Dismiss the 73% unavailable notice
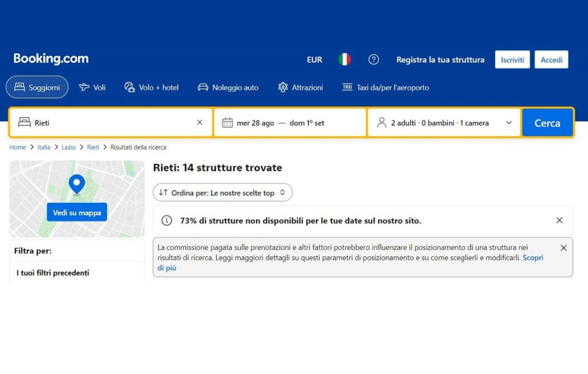588x374 pixels. [x=559, y=220]
